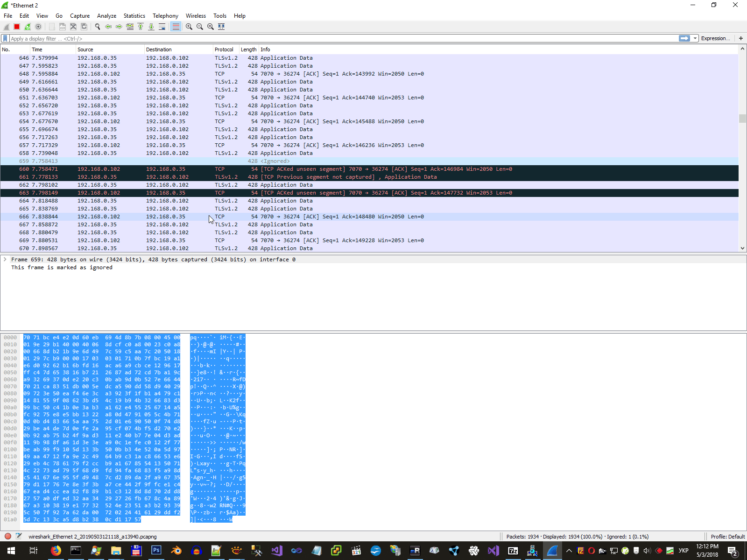Click the packet list scrollbar thumb
The width and height of the screenshot is (747, 560).
pyautogui.click(x=742, y=119)
